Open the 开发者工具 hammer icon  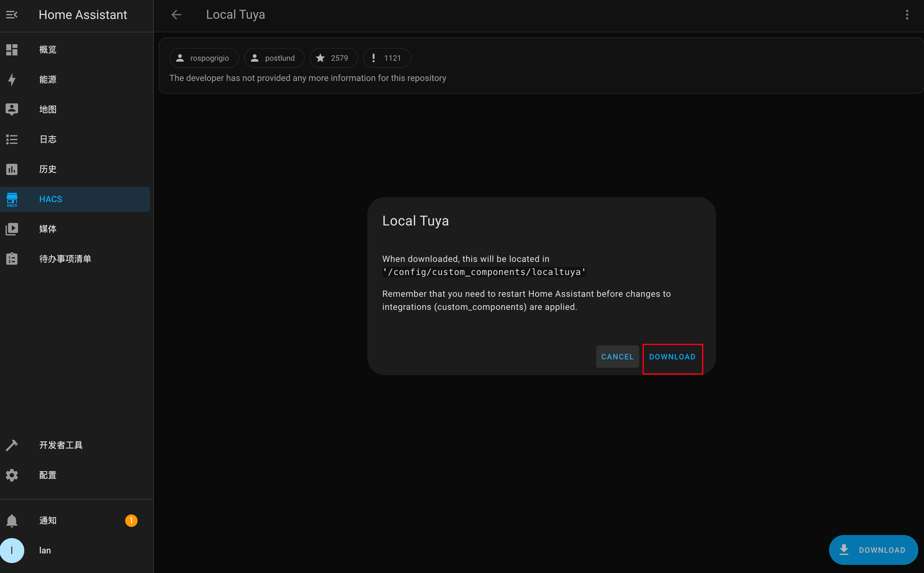tap(12, 445)
